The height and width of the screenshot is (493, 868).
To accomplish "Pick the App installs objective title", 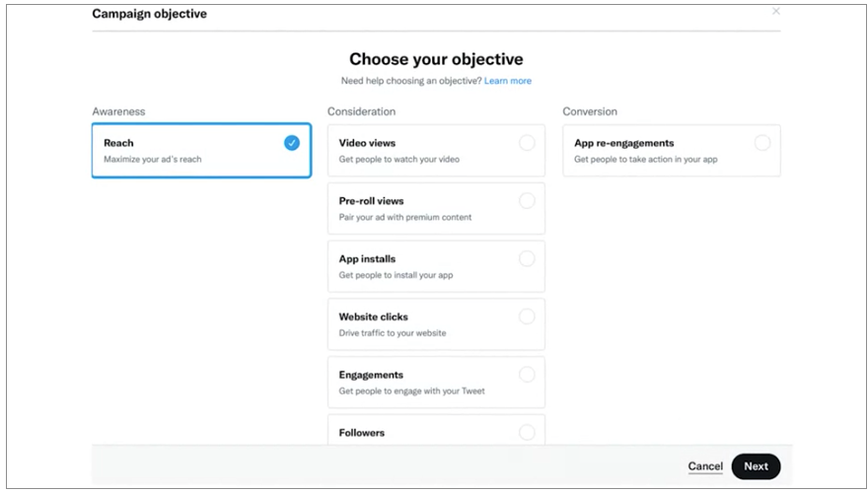I will click(x=367, y=259).
